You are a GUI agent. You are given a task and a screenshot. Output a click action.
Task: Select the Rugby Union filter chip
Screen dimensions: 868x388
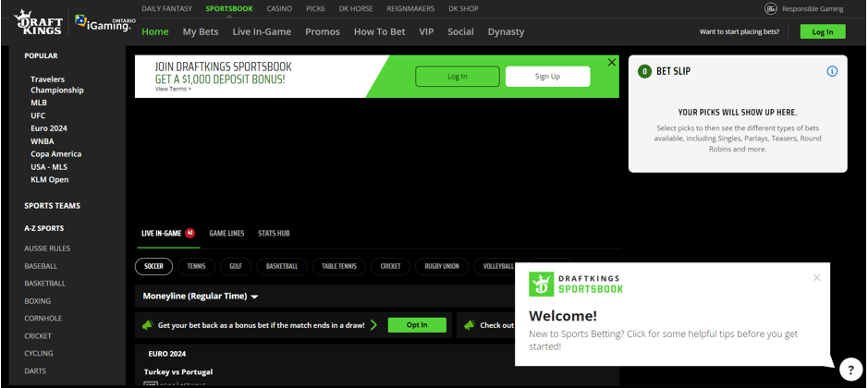coord(442,266)
